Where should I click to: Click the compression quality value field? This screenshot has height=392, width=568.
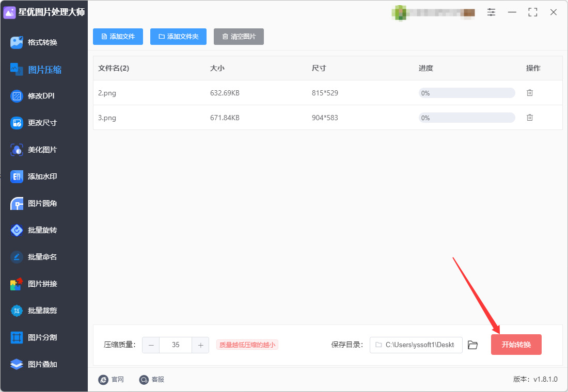tap(176, 345)
